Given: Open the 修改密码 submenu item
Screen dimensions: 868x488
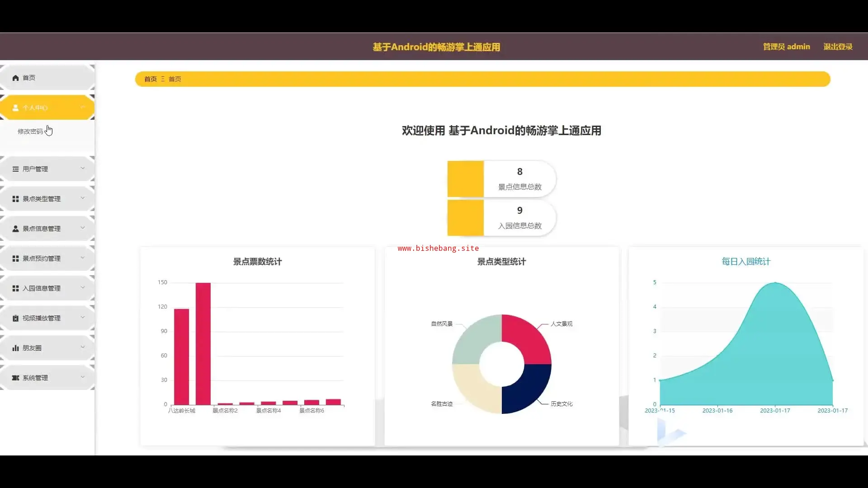Looking at the screenshot, I should coord(30,131).
